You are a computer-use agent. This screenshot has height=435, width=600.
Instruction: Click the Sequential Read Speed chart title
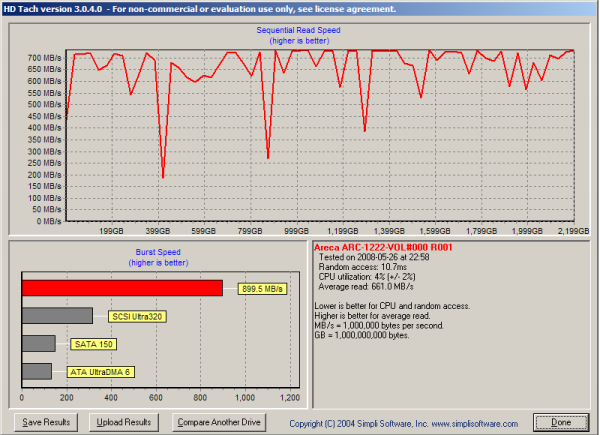pos(298,30)
